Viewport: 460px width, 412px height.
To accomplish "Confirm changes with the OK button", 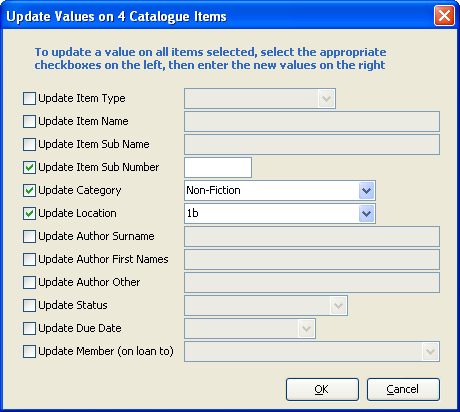I will 322,389.
